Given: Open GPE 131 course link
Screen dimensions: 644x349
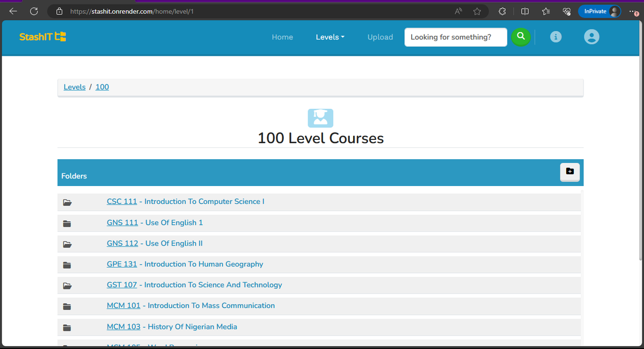Looking at the screenshot, I should (x=122, y=264).
